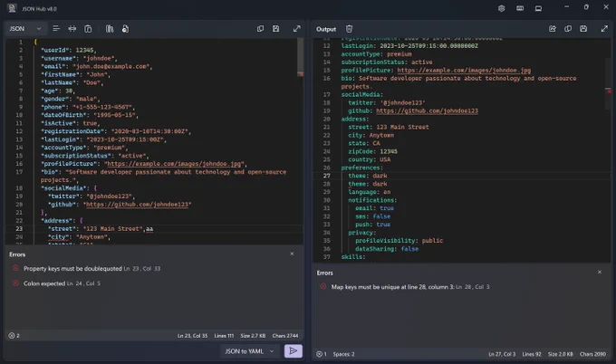Viewport: 616px width, 364px height.
Task: Click the output editor vertical scrollbar
Action: (x=608, y=82)
